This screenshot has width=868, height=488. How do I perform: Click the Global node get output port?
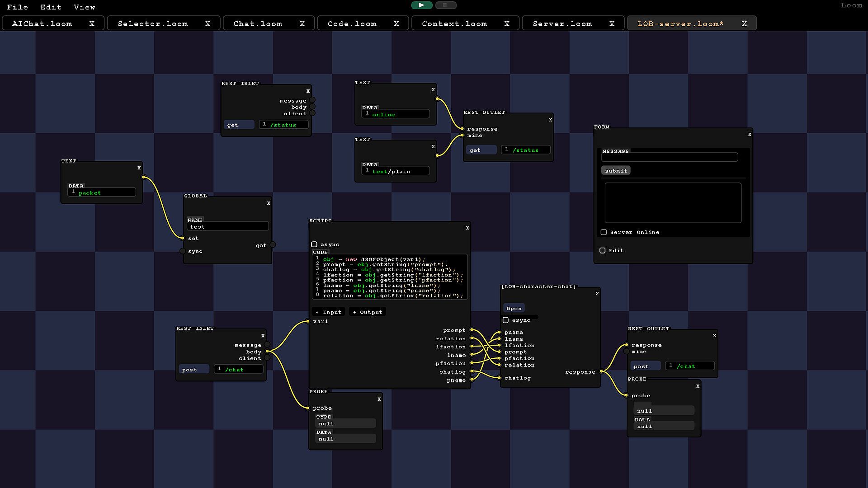(273, 245)
